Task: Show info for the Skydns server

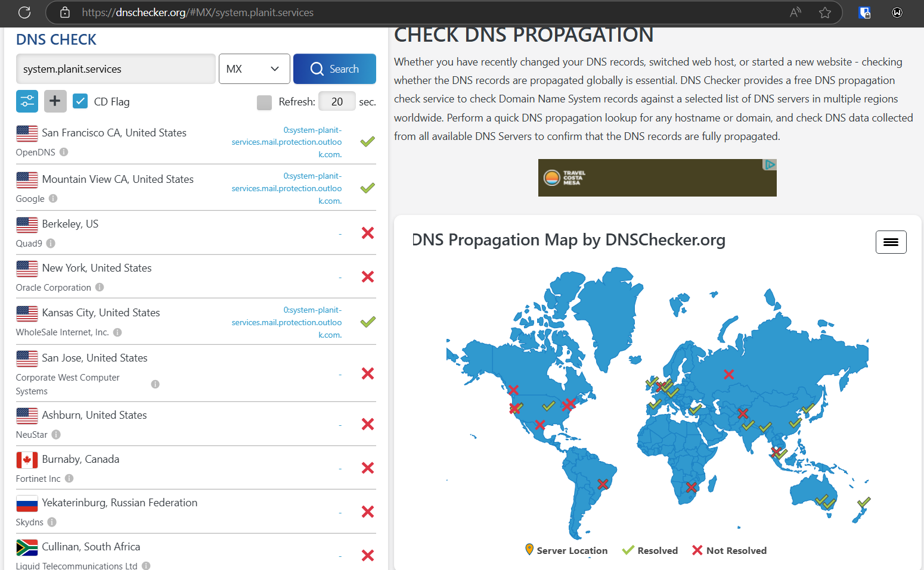Action: tap(52, 522)
